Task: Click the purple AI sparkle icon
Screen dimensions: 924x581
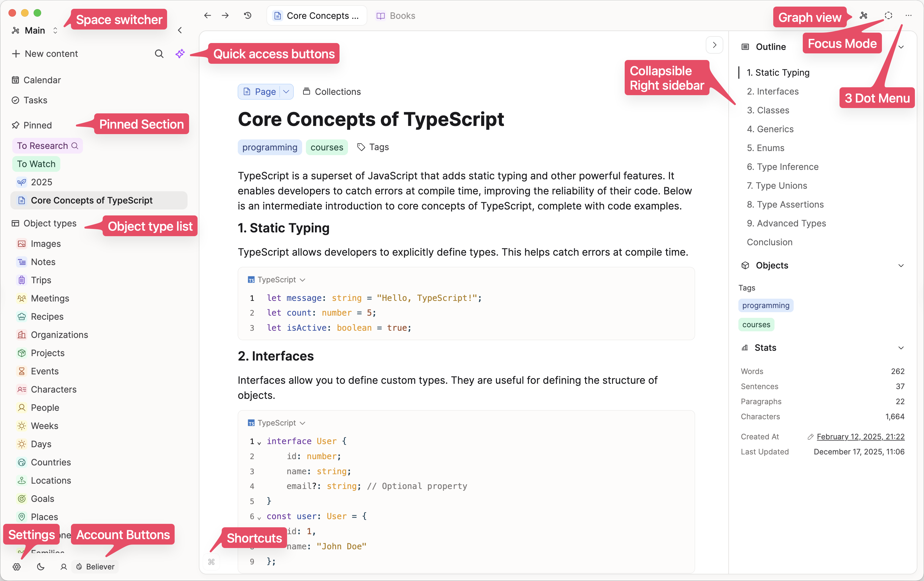Action: click(x=180, y=54)
